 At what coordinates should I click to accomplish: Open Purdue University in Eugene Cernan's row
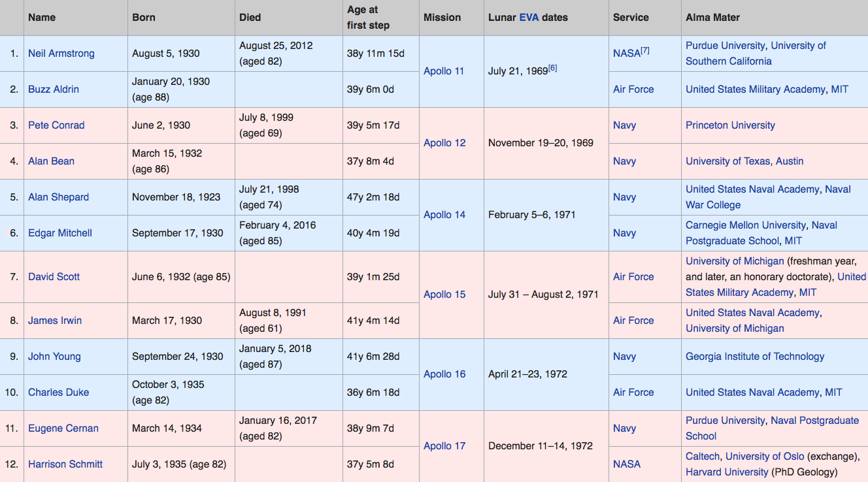pyautogui.click(x=725, y=421)
